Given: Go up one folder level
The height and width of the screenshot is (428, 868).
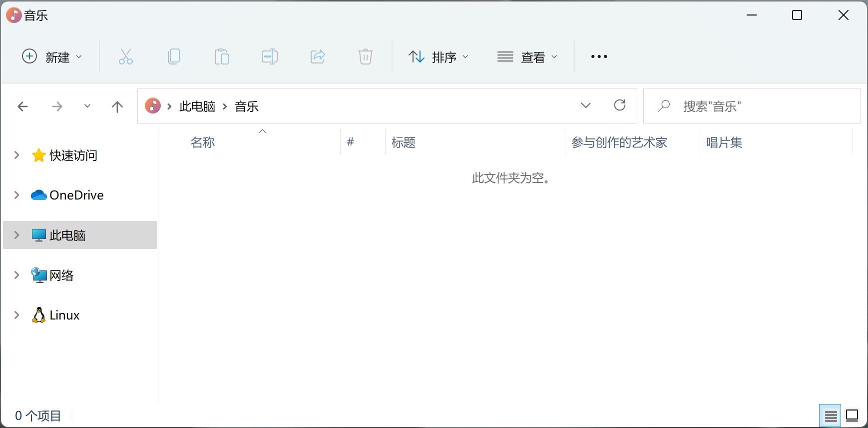Looking at the screenshot, I should 117,106.
